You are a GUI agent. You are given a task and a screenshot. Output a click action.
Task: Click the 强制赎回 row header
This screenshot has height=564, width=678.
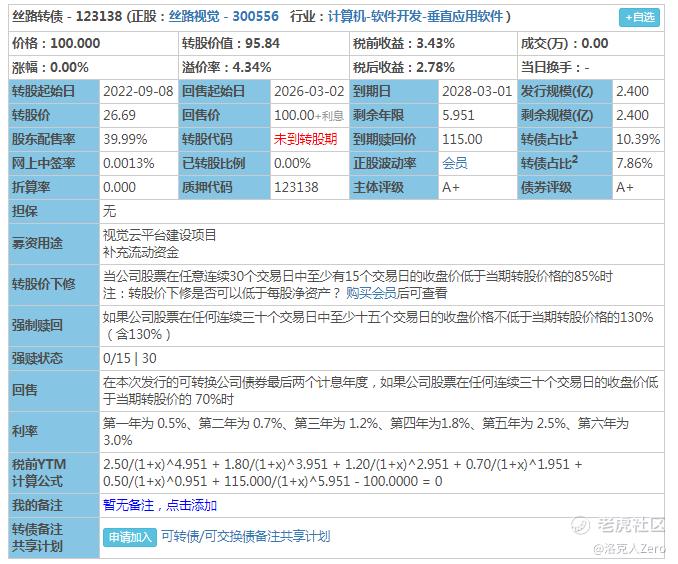point(54,326)
